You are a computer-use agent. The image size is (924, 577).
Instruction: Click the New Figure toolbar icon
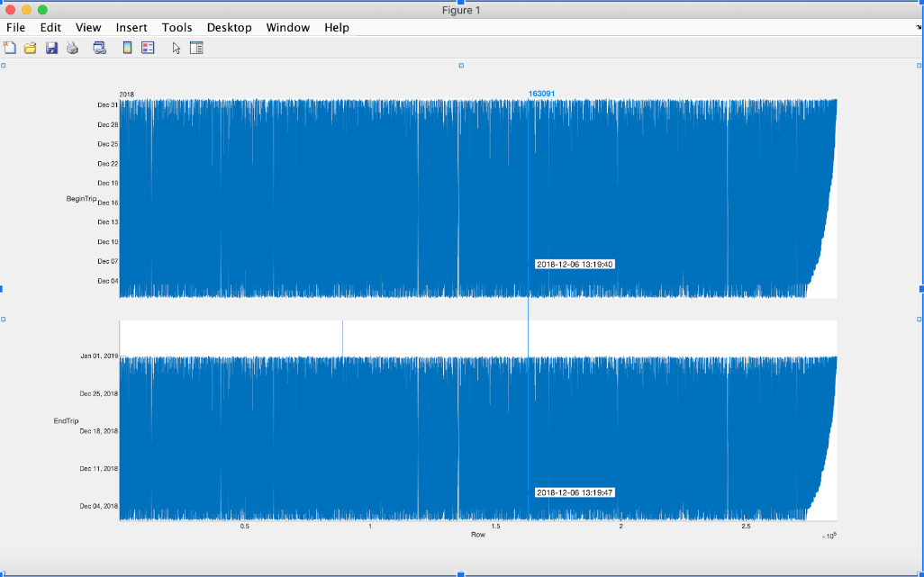pos(10,48)
